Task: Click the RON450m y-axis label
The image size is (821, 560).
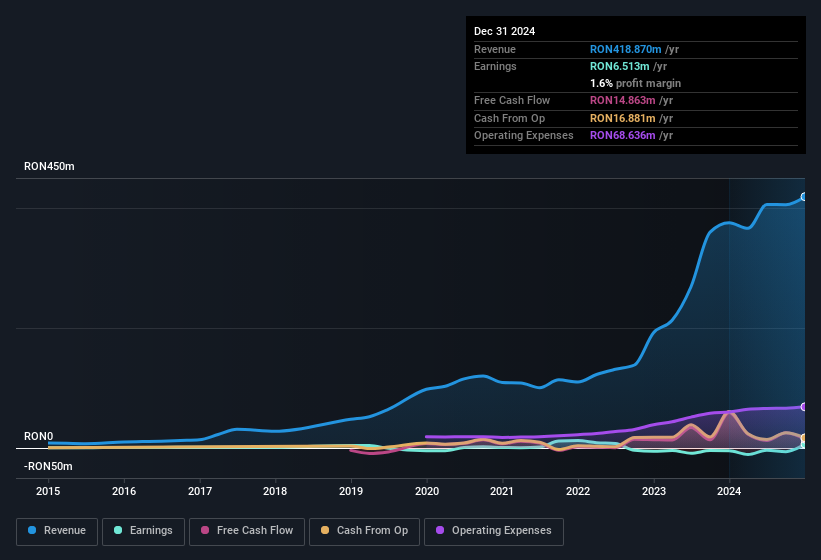Action: [49, 166]
